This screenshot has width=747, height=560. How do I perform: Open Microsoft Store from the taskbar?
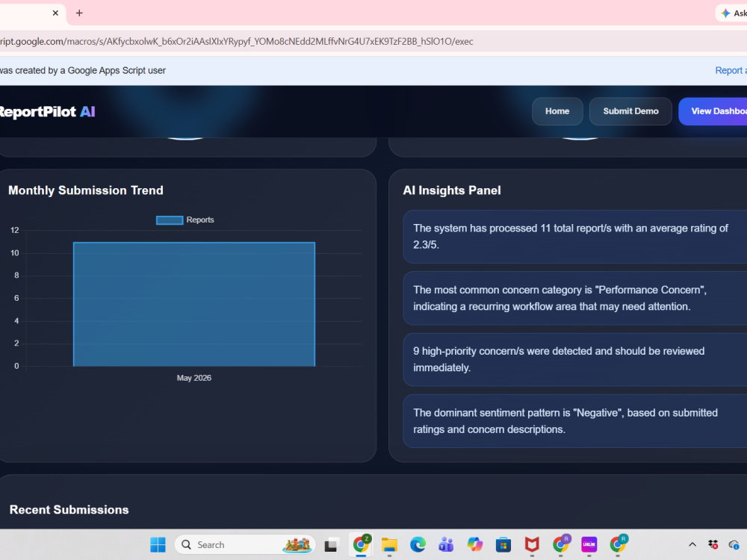[x=503, y=544]
